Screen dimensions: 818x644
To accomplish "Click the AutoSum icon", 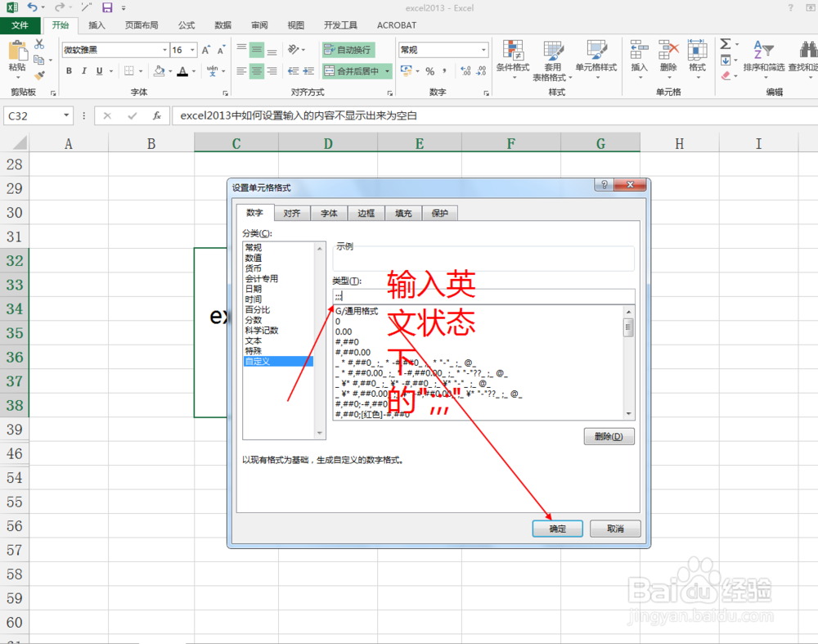I will coord(726,43).
